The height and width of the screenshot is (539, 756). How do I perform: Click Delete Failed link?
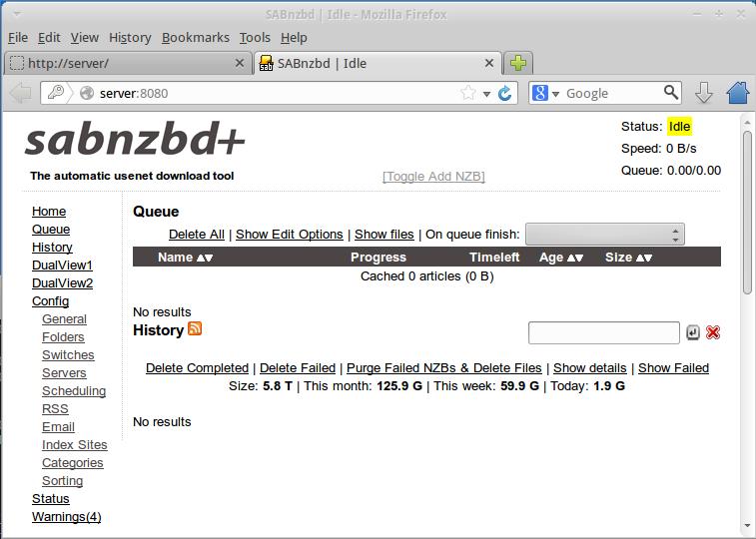tap(298, 368)
